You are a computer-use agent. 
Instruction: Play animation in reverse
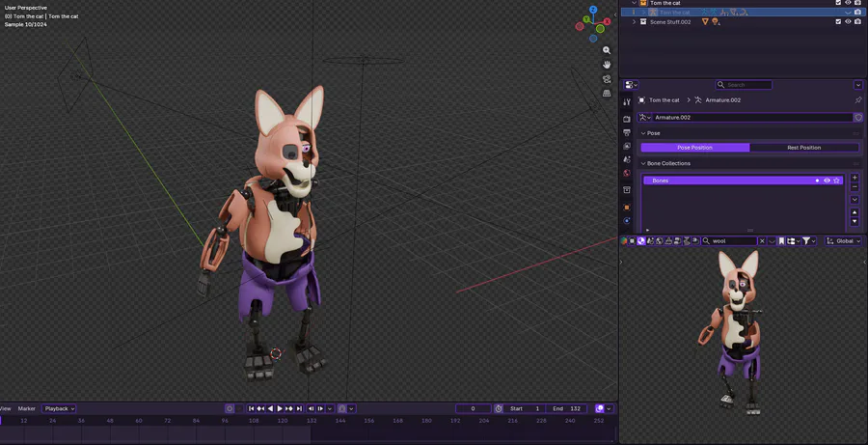[x=270, y=408]
